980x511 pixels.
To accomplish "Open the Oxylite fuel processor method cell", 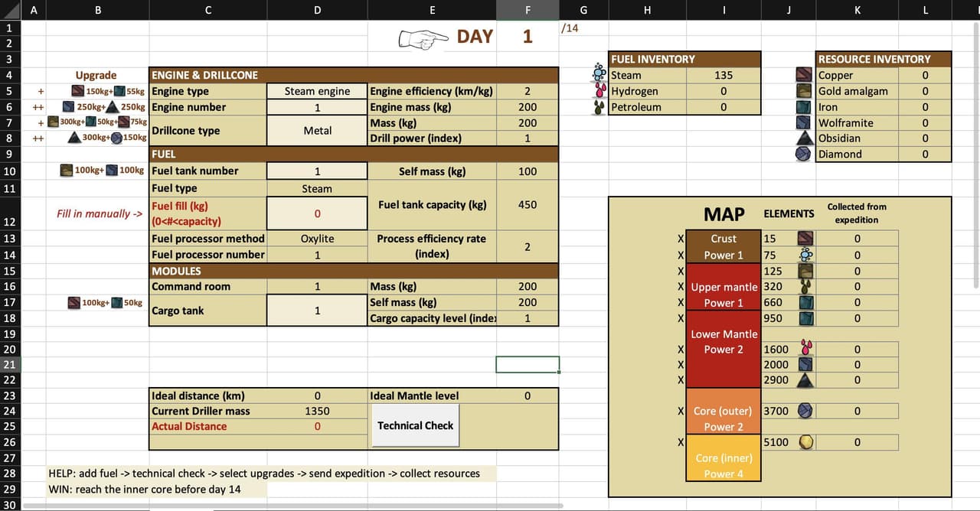I will coord(317,239).
